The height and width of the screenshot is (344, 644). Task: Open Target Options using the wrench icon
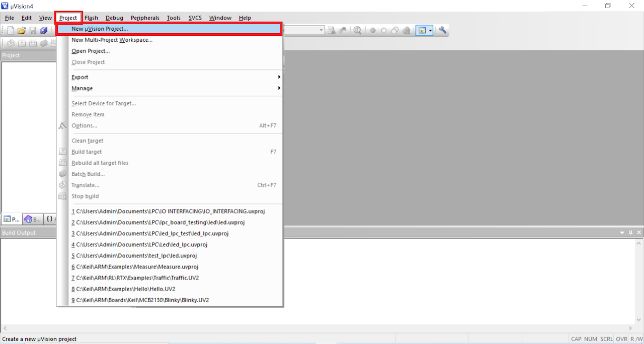(x=442, y=30)
